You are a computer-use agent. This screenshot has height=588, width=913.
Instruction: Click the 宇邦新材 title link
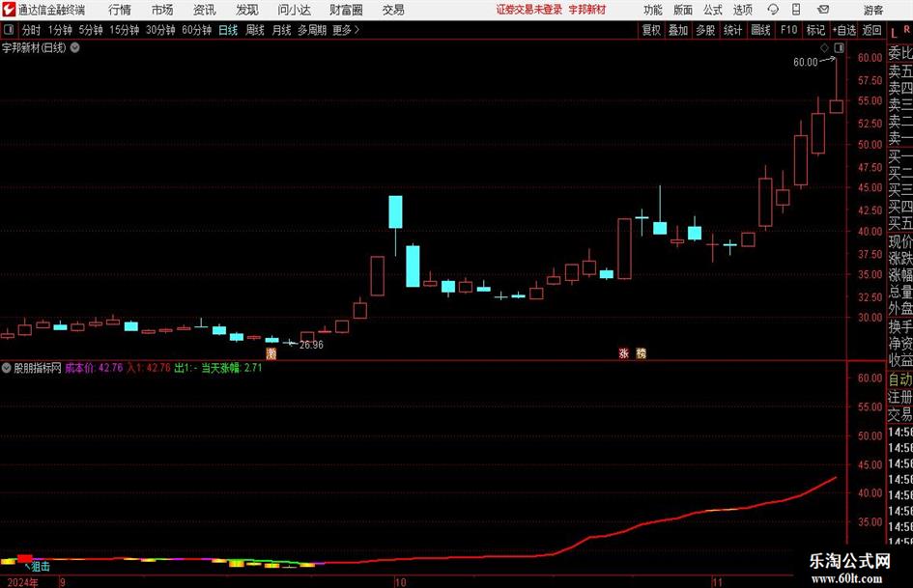587,10
